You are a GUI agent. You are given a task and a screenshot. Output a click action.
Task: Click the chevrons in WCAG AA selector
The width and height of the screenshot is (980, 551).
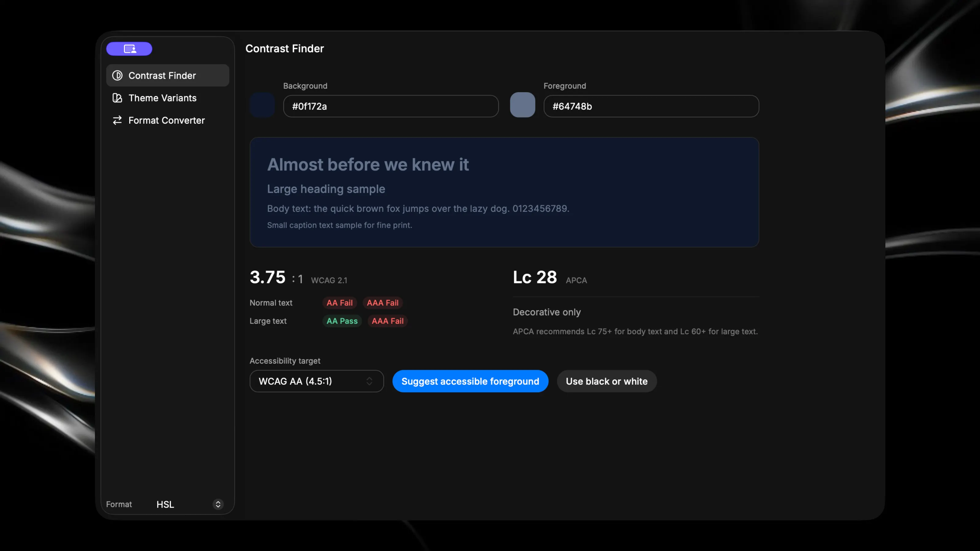[369, 381]
